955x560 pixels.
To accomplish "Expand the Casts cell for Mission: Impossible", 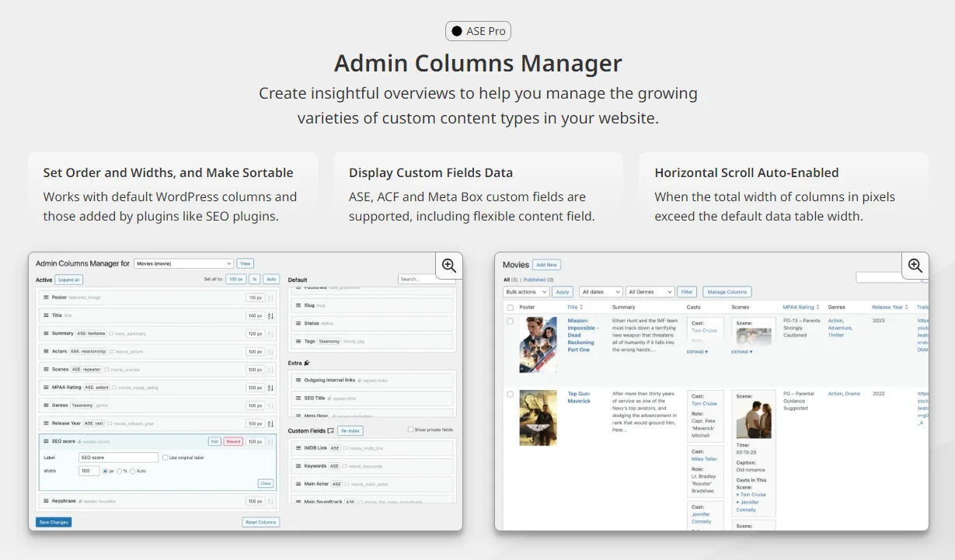I will pyautogui.click(x=697, y=352).
